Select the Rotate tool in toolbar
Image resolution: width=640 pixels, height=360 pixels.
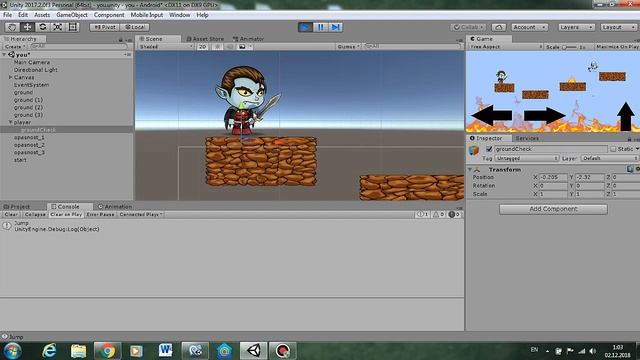[x=42, y=27]
